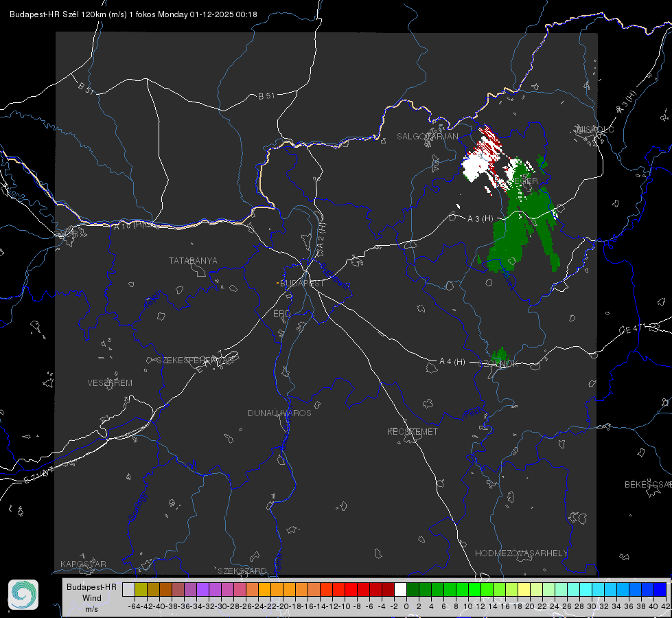Screen dimensions: 672x618
Task: Click the 42 legend value
Action: (x=666, y=606)
